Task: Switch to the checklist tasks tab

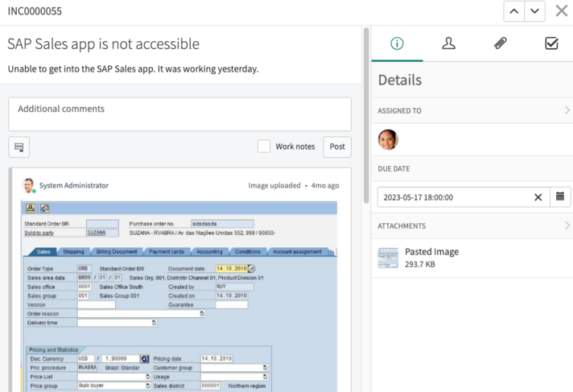Action: pos(551,43)
